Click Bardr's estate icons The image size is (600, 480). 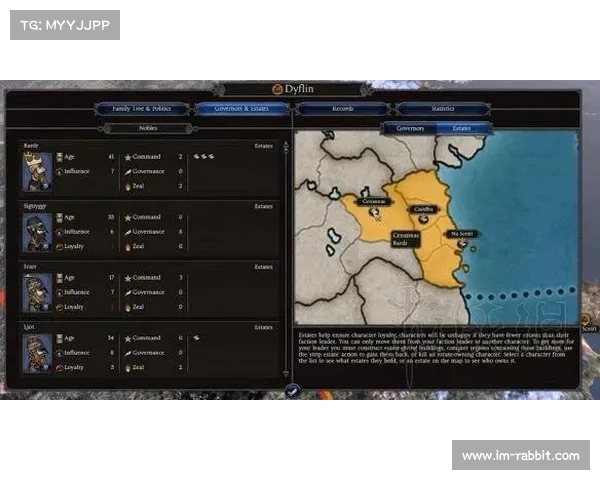coord(203,157)
